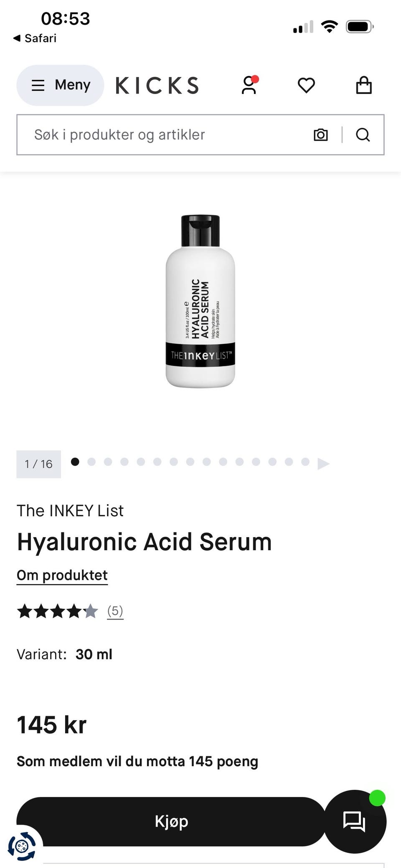Open the user account icon
The width and height of the screenshot is (401, 868).
pos(249,85)
